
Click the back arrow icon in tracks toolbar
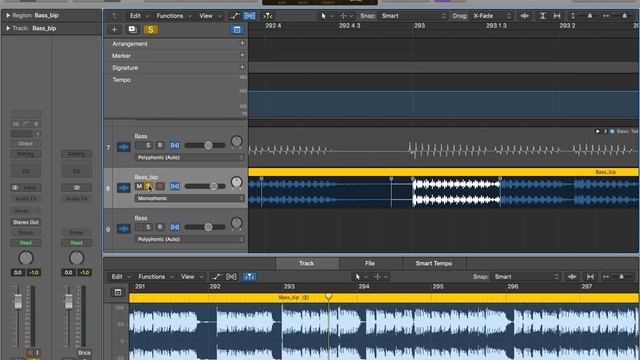(x=115, y=16)
